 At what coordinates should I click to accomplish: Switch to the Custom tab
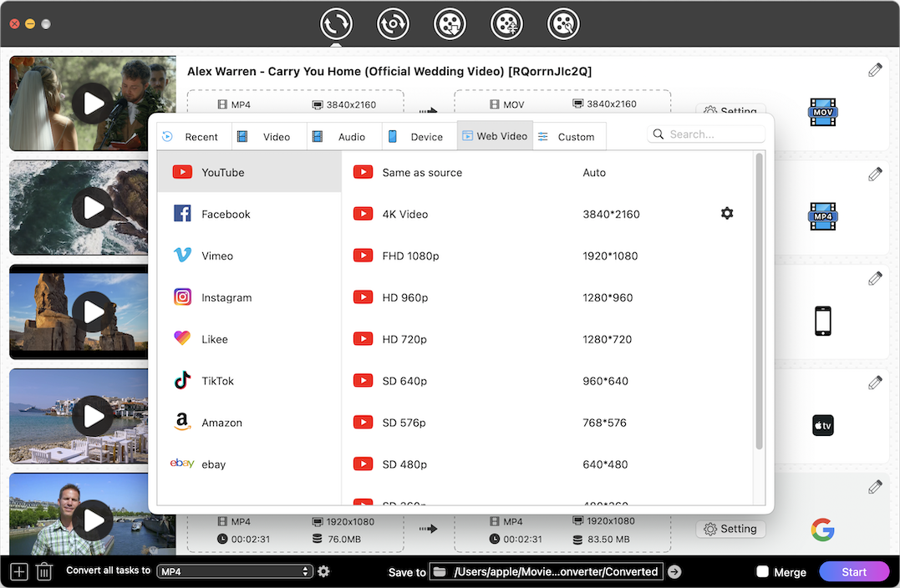click(x=567, y=136)
